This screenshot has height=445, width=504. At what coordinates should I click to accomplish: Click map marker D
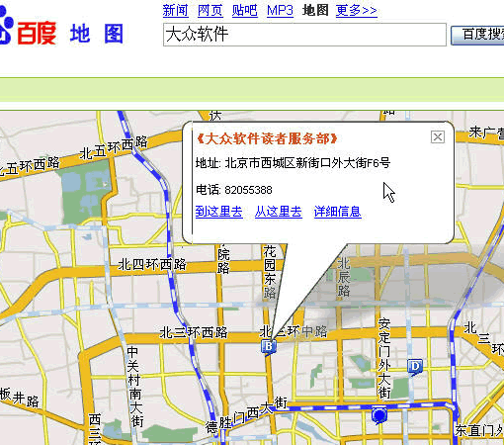pos(415,367)
